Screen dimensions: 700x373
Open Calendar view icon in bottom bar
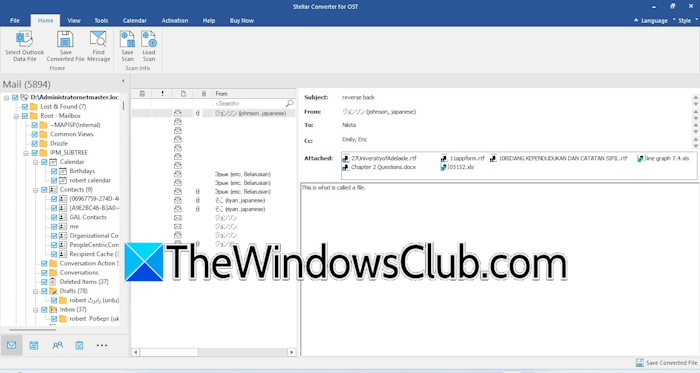tap(34, 345)
